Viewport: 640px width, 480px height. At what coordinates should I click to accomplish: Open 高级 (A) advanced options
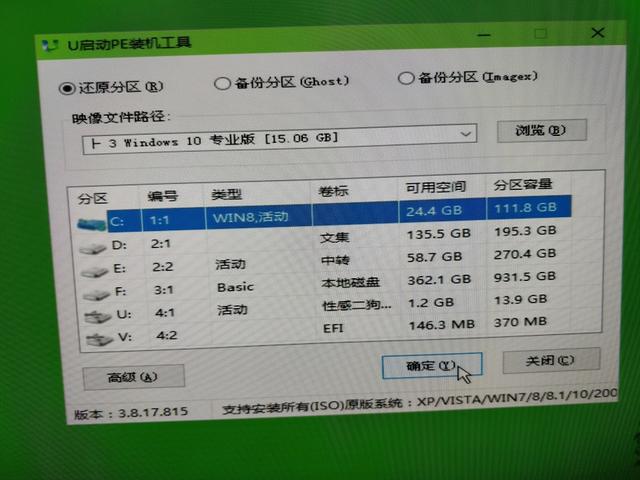(x=133, y=377)
